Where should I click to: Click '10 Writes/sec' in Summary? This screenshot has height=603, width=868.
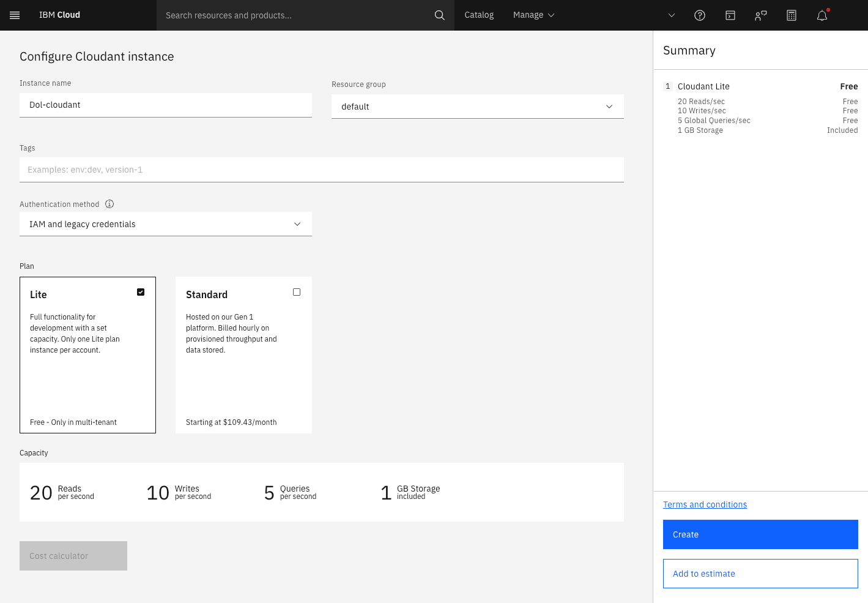pyautogui.click(x=702, y=111)
